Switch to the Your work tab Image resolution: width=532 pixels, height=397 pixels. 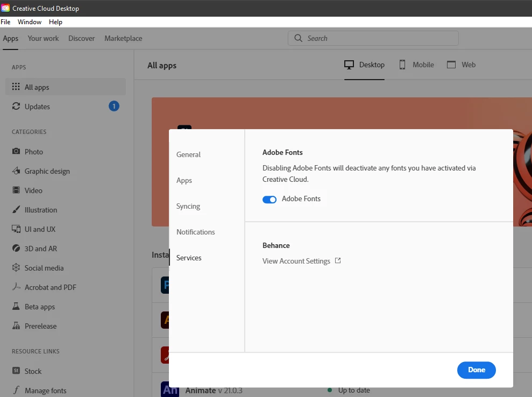point(43,38)
